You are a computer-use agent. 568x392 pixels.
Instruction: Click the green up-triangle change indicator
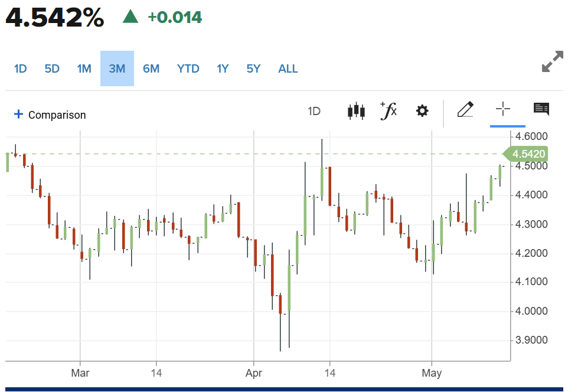coord(130,17)
